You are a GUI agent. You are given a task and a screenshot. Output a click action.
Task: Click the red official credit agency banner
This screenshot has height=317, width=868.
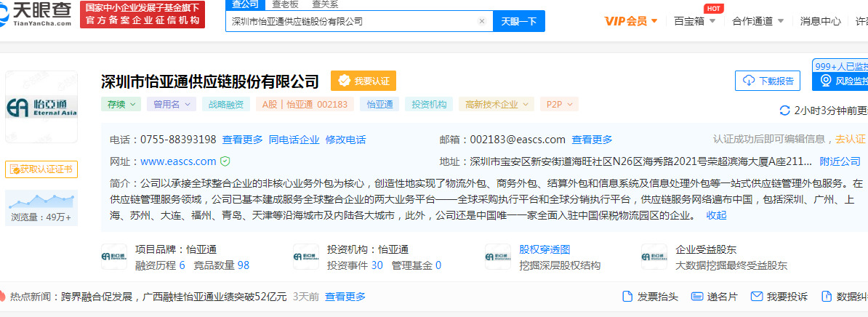(142, 15)
